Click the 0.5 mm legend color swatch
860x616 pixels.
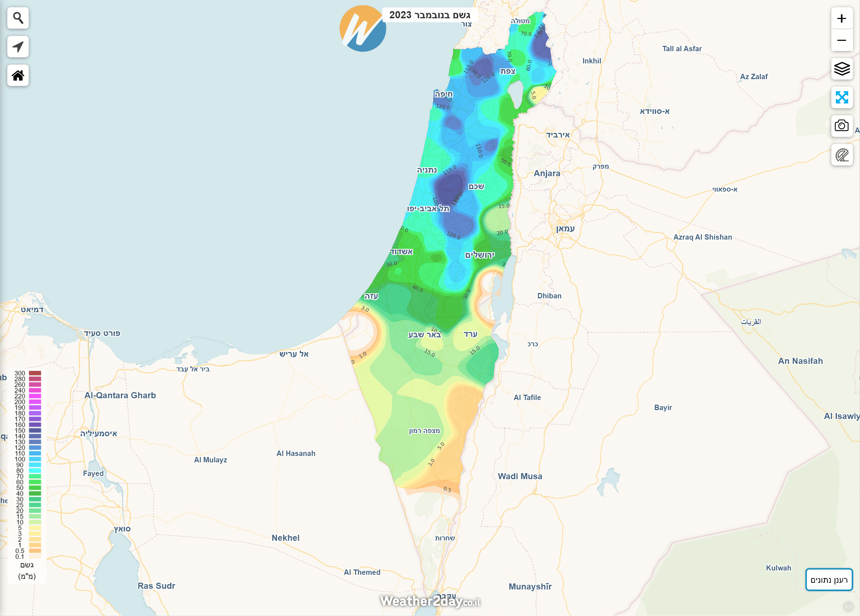35,551
